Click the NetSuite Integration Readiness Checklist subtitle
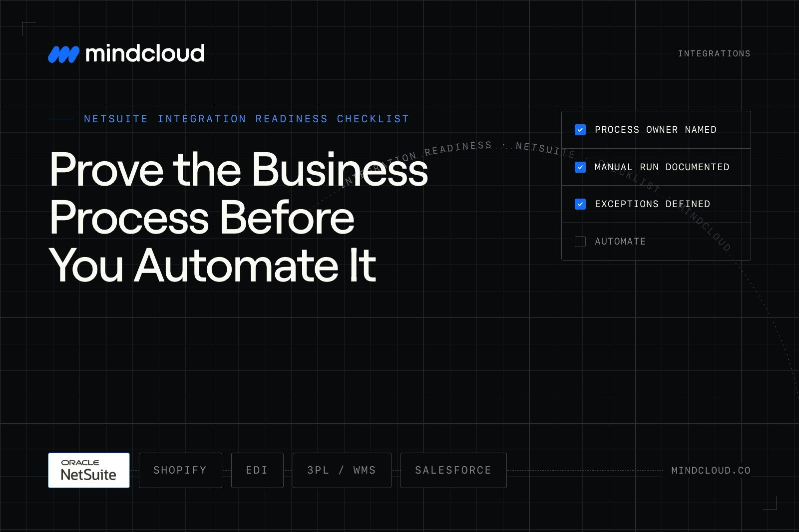799x532 pixels. click(x=247, y=119)
